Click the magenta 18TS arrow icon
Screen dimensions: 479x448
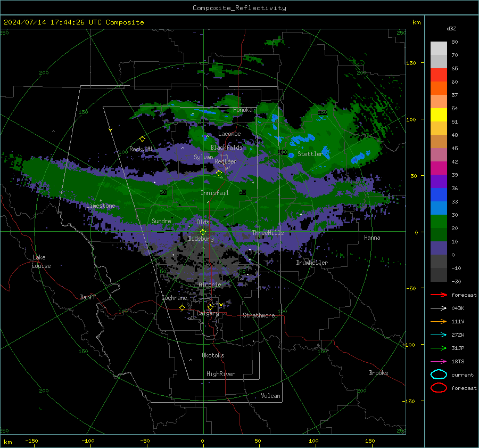coord(439,361)
